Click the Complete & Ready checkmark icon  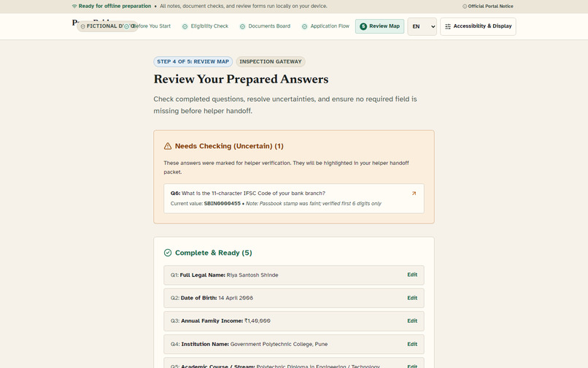click(x=168, y=253)
